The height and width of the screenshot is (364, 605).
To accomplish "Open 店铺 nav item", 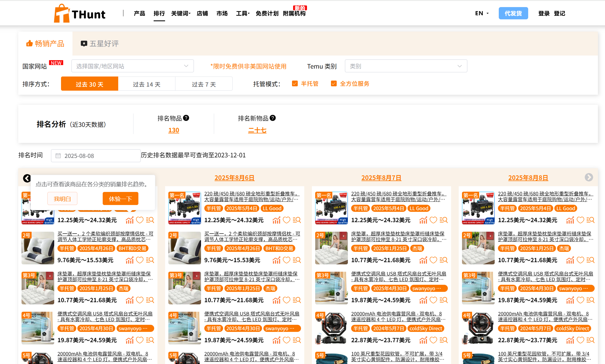I will (x=202, y=13).
